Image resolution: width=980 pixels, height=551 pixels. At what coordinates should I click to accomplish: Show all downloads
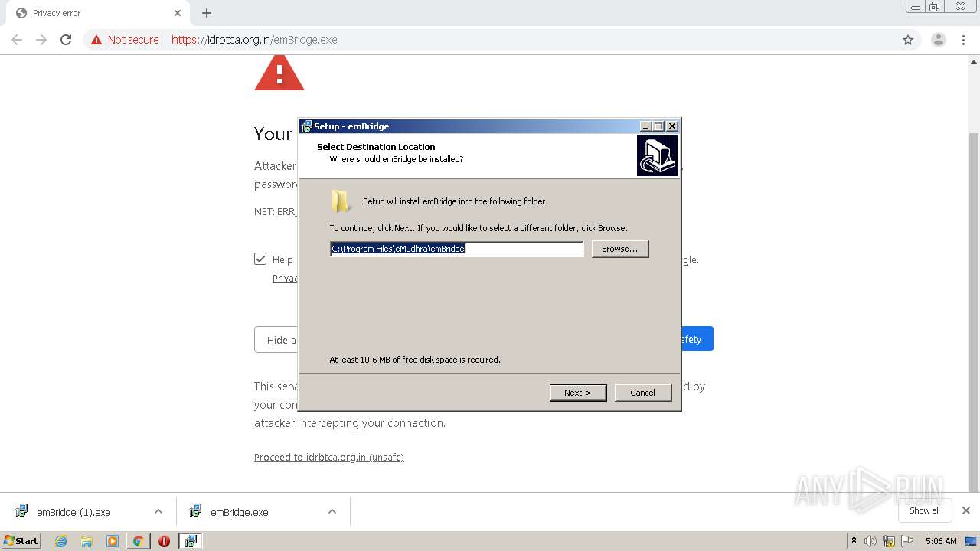click(x=925, y=510)
